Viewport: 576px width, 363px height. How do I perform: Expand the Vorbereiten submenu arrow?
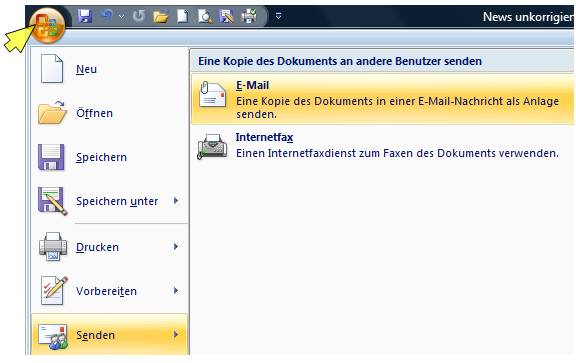coord(176,291)
